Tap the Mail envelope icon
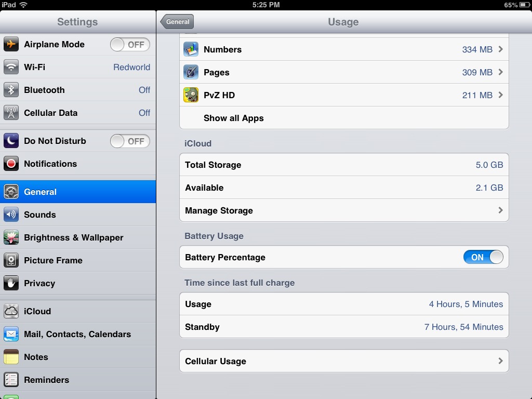The image size is (532, 399). pos(11,334)
